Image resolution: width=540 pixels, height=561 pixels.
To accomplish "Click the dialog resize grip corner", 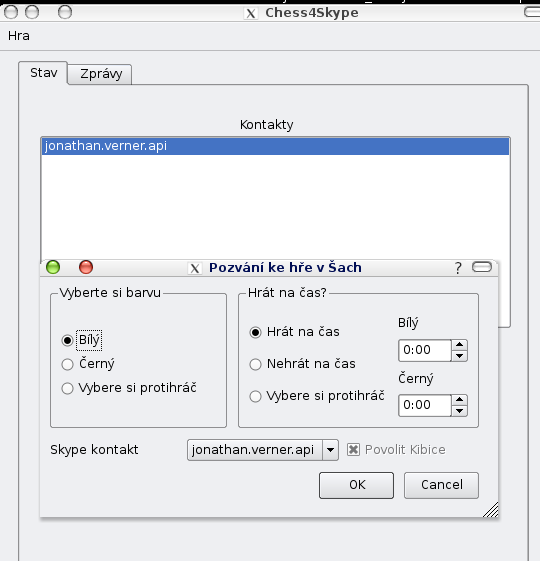I will point(491,510).
